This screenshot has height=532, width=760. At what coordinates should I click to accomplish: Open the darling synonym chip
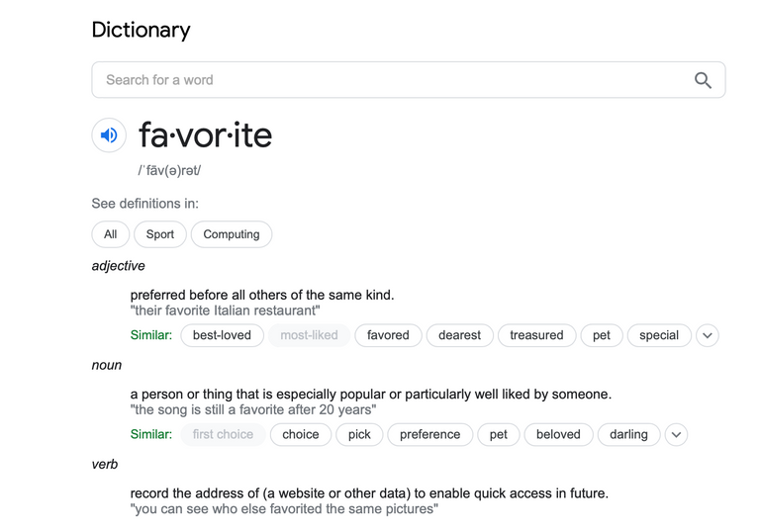coord(628,435)
